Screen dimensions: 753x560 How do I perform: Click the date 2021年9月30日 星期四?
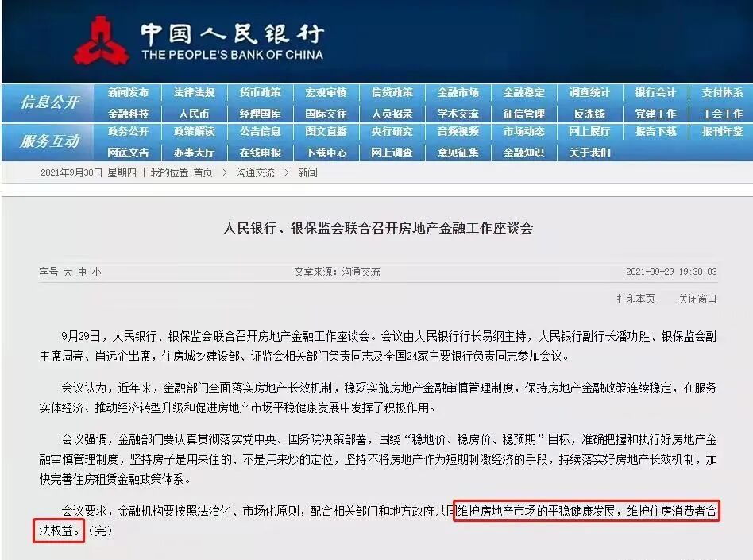click(88, 173)
